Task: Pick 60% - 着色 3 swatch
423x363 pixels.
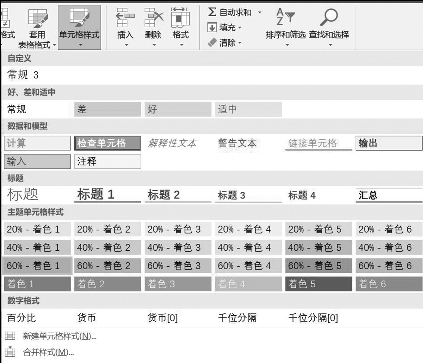Action: coord(178,266)
